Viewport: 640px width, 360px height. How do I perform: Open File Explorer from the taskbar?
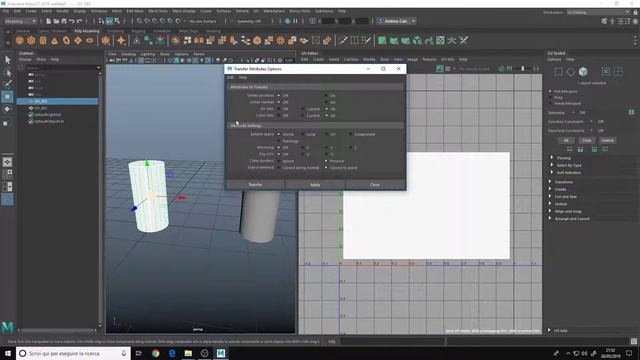[x=188, y=353]
